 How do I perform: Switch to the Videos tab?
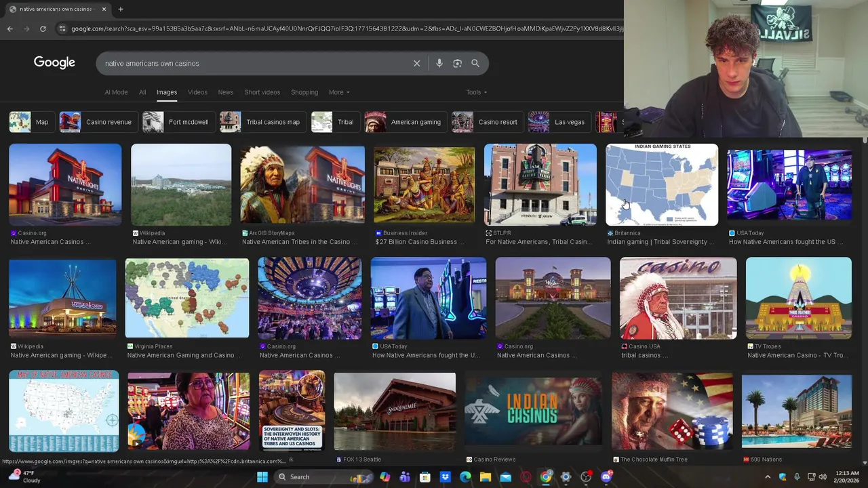197,92
